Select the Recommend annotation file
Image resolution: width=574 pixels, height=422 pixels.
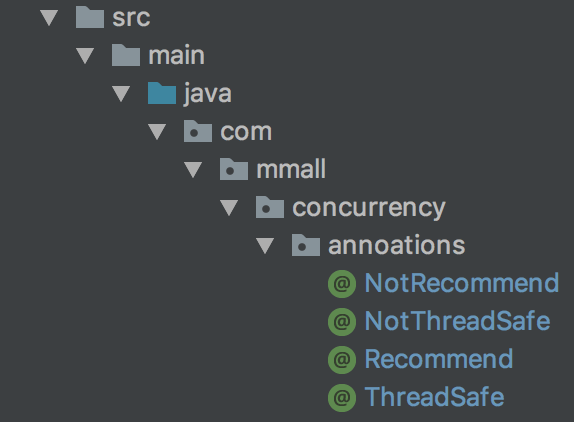tap(420, 359)
